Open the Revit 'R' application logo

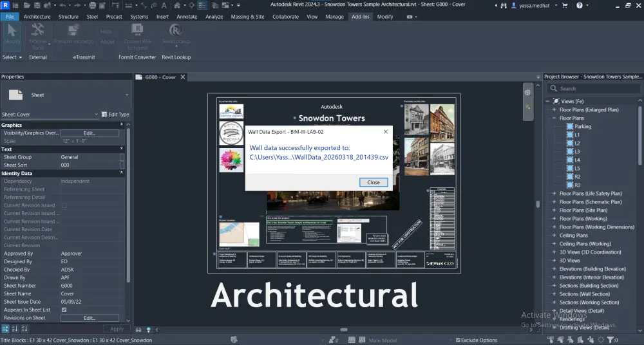[x=5, y=5]
